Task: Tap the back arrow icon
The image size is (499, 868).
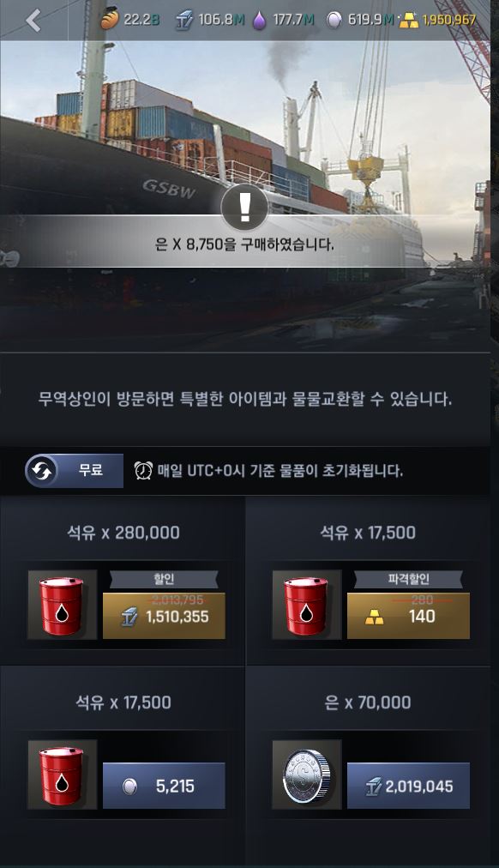Action: [x=33, y=21]
